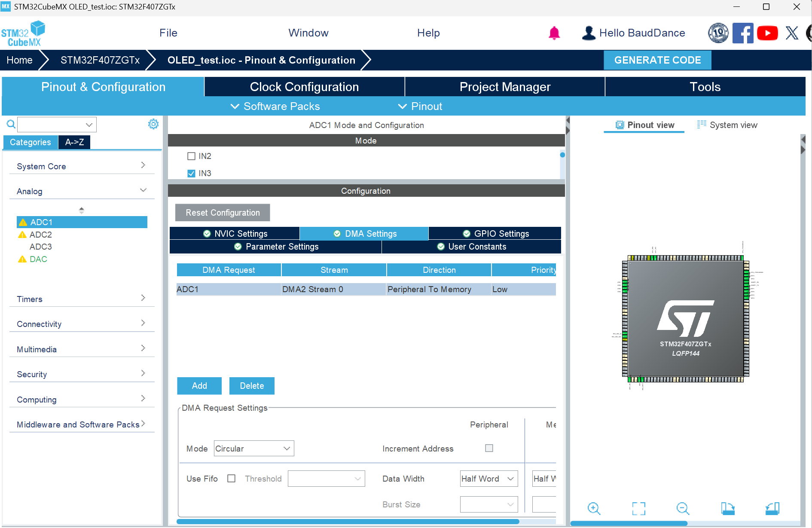This screenshot has height=528, width=812.
Task: Open the category search combo box
Action: 57,125
